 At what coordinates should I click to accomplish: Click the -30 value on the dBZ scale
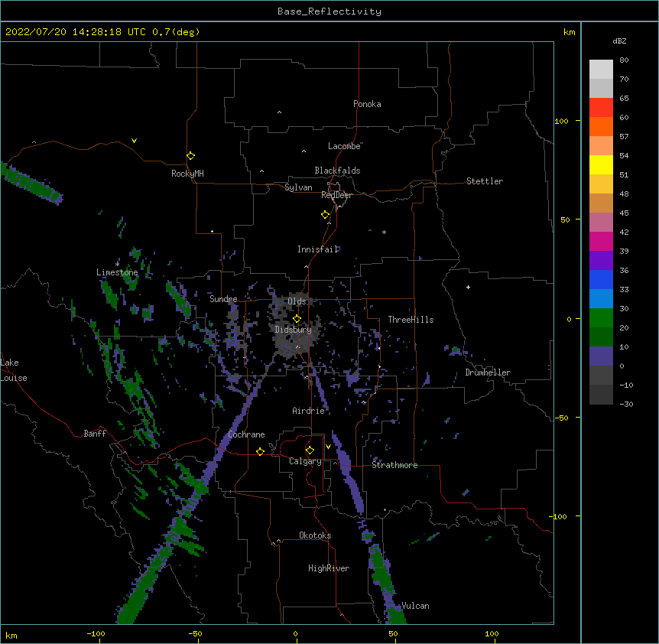point(626,405)
